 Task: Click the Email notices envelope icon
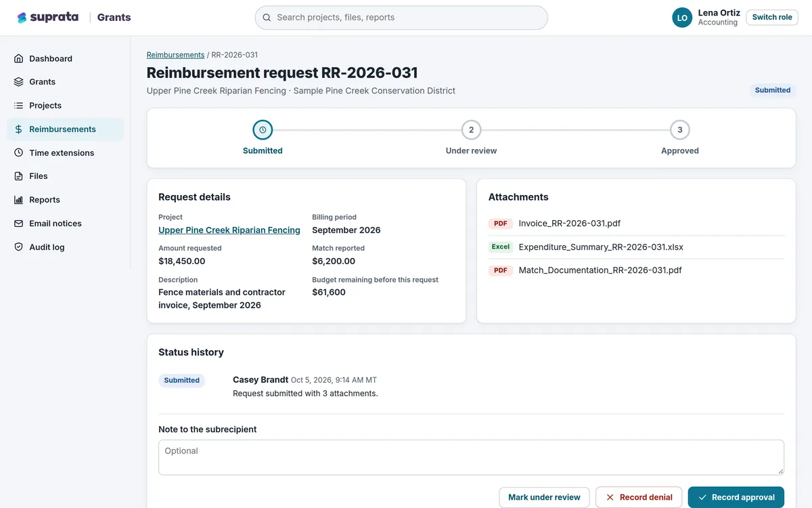(19, 224)
